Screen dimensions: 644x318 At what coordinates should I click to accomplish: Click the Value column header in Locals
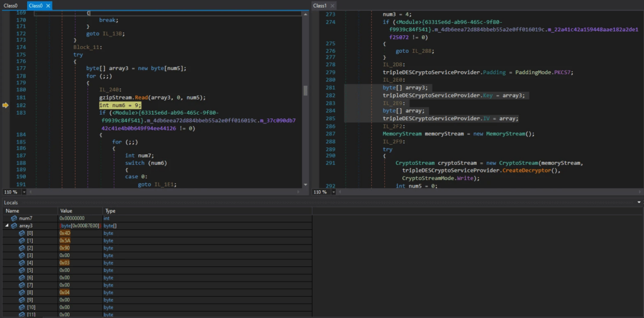[x=67, y=210]
